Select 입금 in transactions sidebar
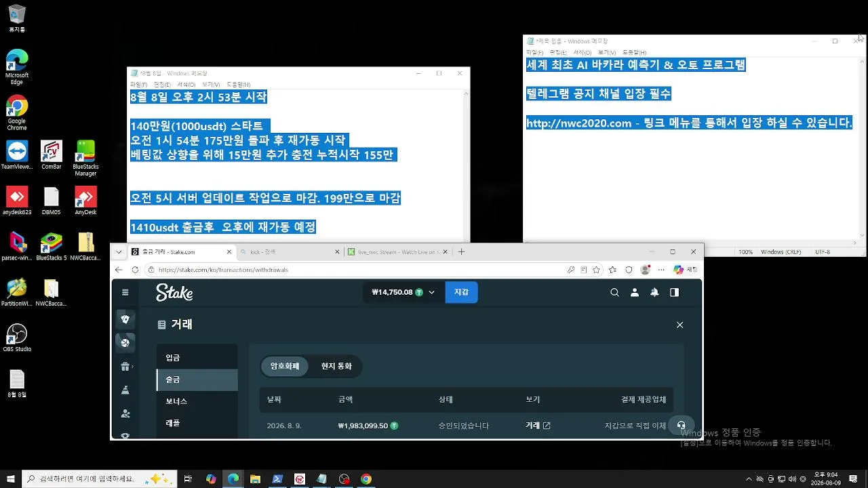868x488 pixels. click(197, 358)
